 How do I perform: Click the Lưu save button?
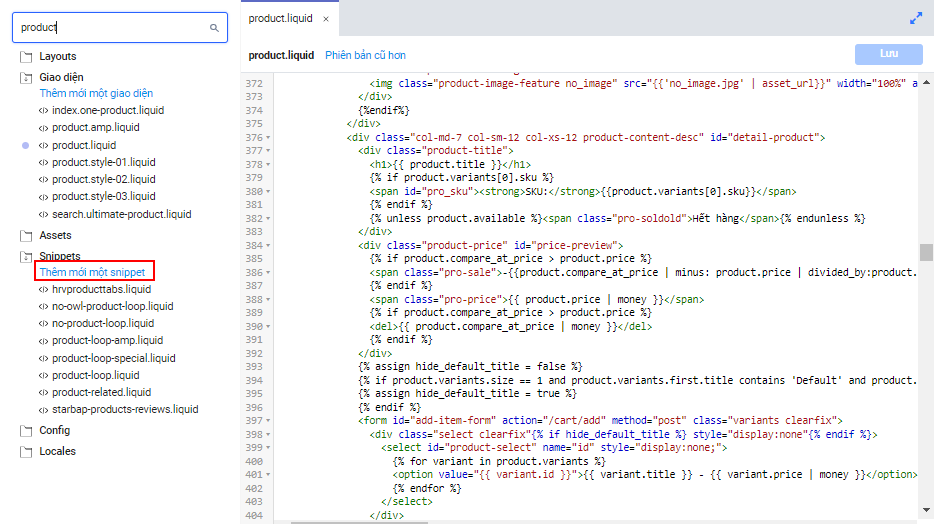(x=888, y=55)
